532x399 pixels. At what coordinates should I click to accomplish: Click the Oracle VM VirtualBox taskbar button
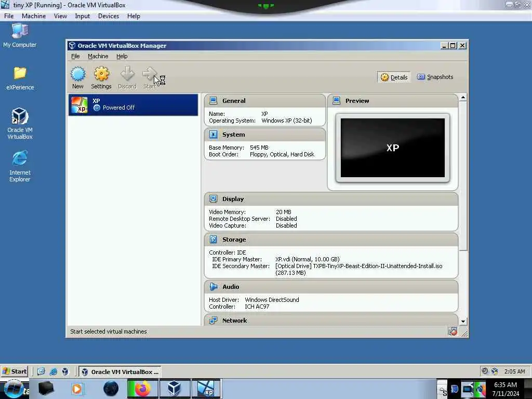[x=120, y=372]
